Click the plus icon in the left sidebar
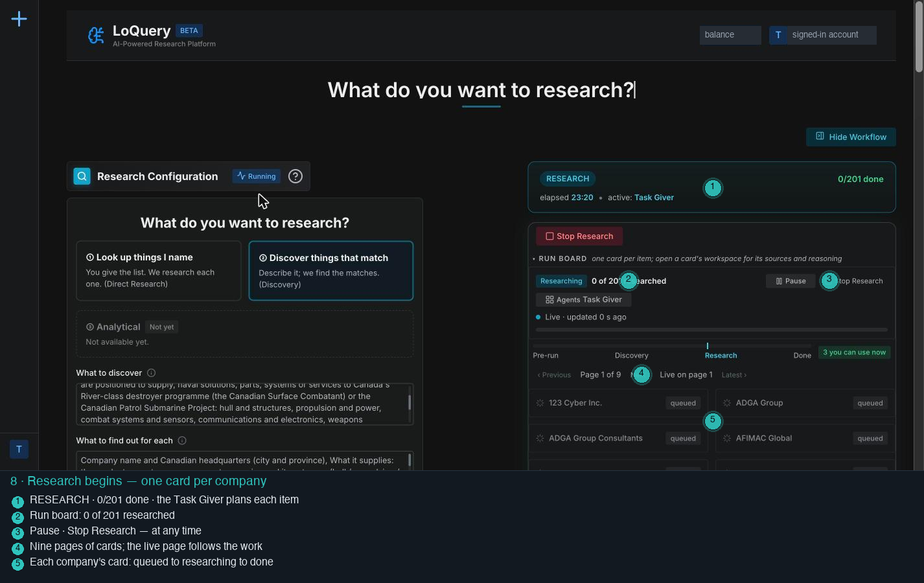 click(x=19, y=19)
